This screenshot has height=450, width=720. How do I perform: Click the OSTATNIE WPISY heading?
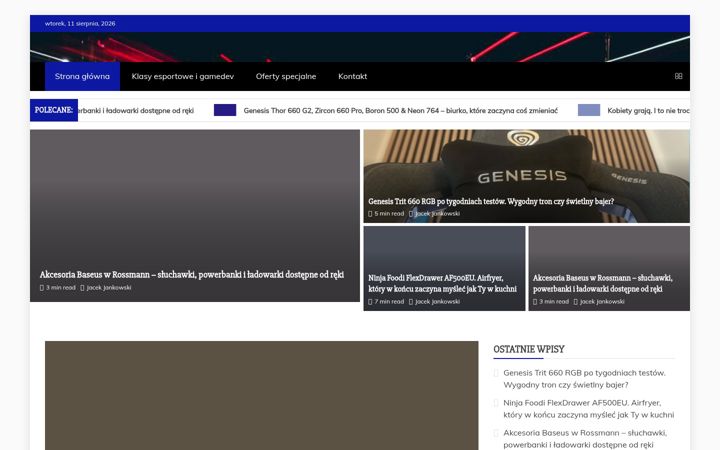(529, 349)
